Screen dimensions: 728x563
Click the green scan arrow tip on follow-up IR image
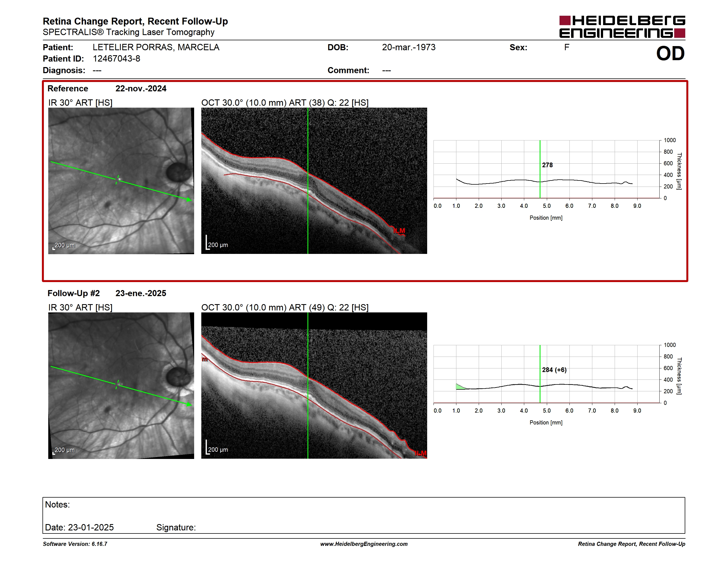[x=190, y=404]
